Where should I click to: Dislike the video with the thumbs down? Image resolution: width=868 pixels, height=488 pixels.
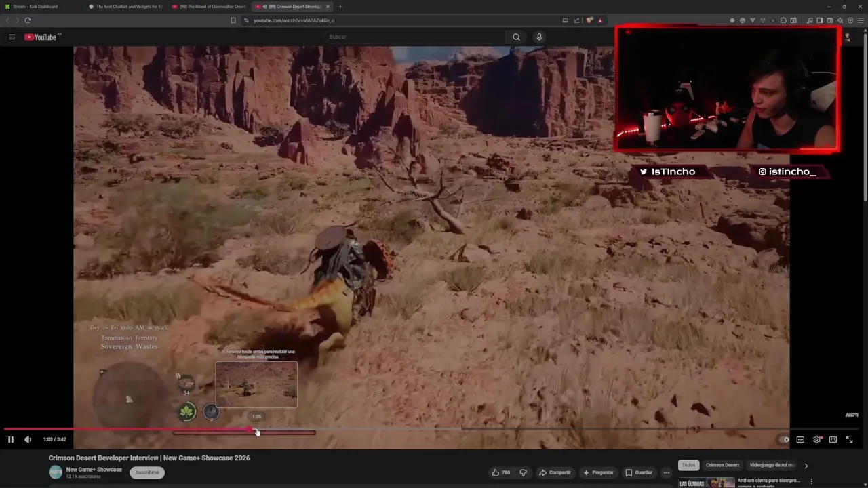(523, 472)
